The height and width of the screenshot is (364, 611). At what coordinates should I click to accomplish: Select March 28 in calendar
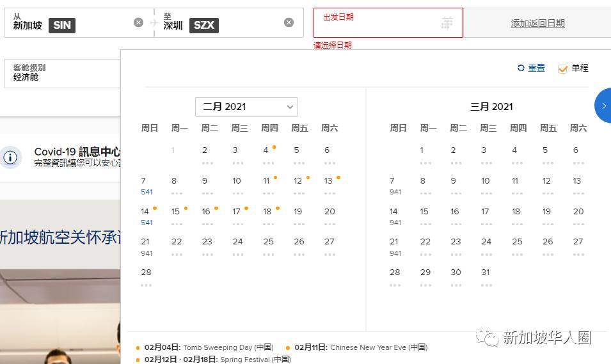point(395,278)
